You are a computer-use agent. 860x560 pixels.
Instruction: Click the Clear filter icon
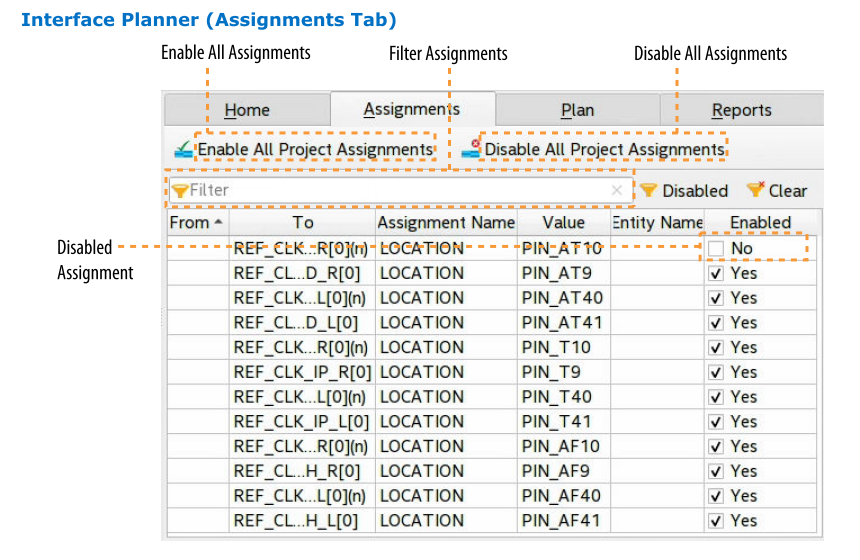click(x=755, y=190)
